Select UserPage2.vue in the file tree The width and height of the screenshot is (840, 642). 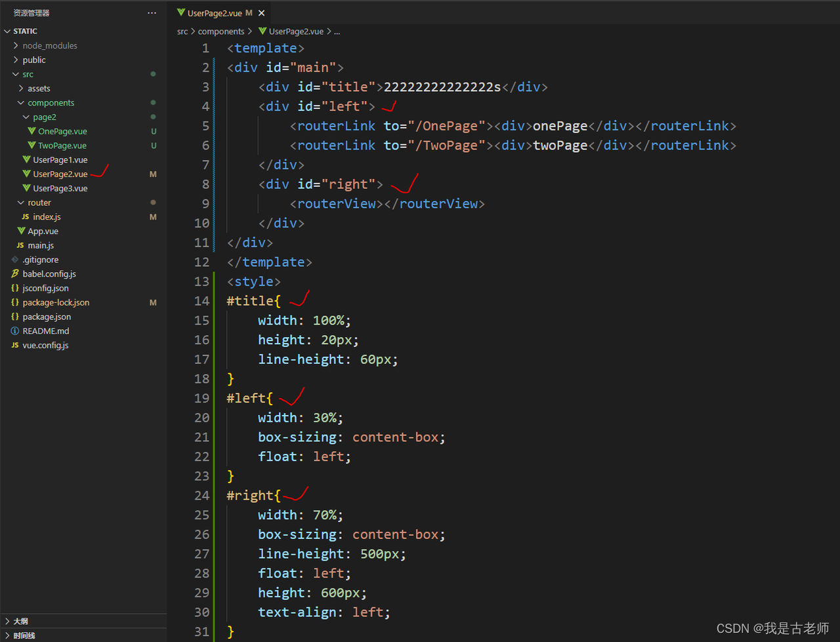60,174
